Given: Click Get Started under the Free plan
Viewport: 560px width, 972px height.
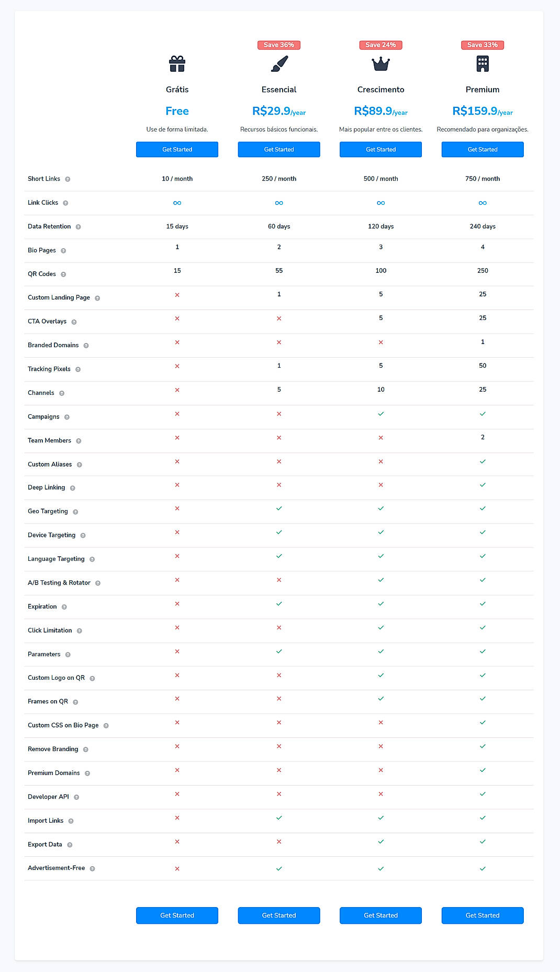Looking at the screenshot, I should pyautogui.click(x=177, y=149).
